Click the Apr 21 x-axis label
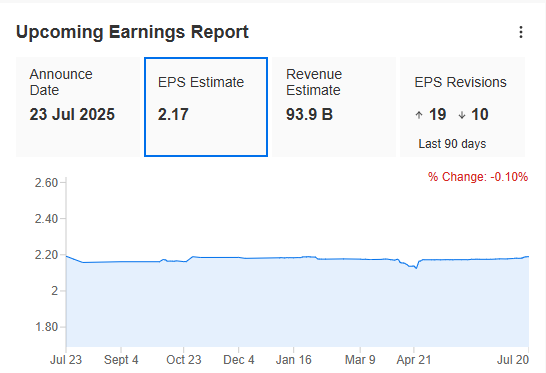 [x=414, y=360]
